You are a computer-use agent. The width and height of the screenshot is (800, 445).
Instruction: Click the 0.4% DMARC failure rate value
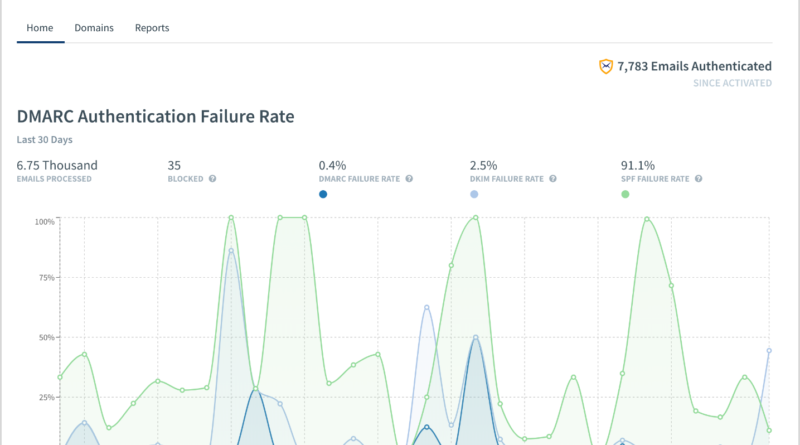pyautogui.click(x=332, y=165)
